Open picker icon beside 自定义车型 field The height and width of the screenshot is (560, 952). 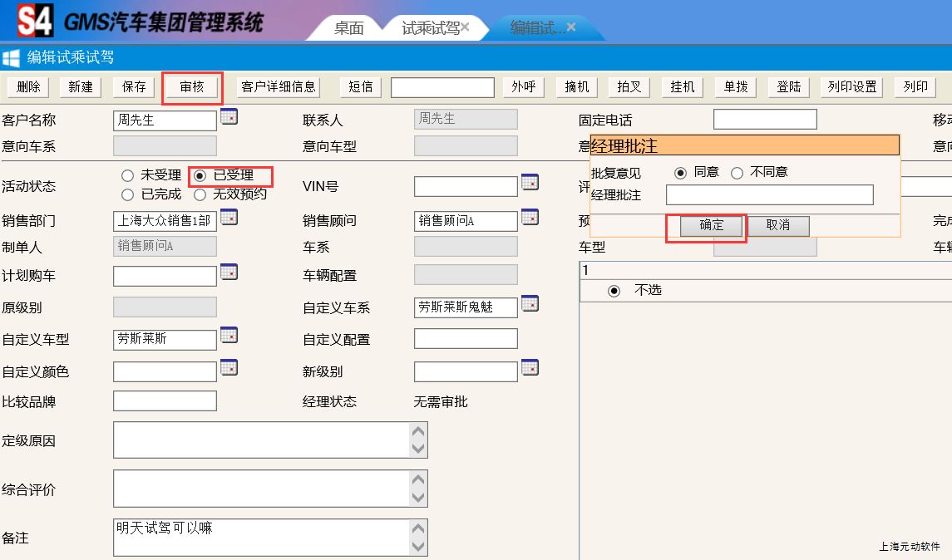[x=229, y=336]
